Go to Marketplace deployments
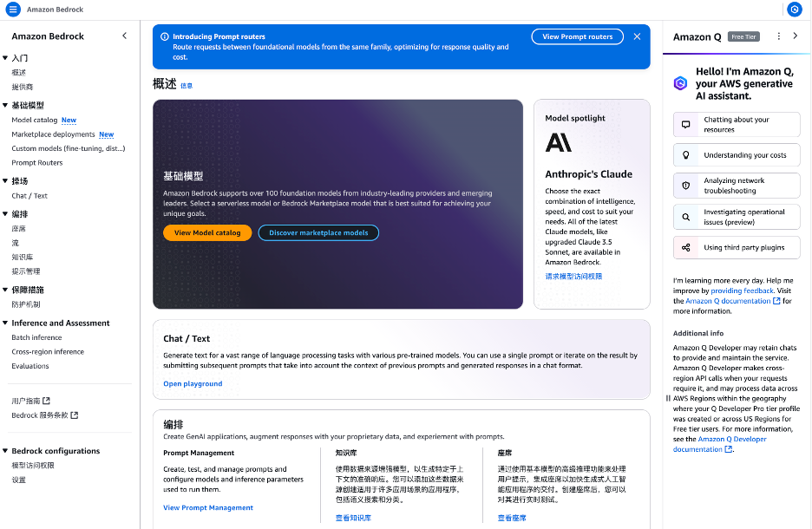 (x=53, y=134)
